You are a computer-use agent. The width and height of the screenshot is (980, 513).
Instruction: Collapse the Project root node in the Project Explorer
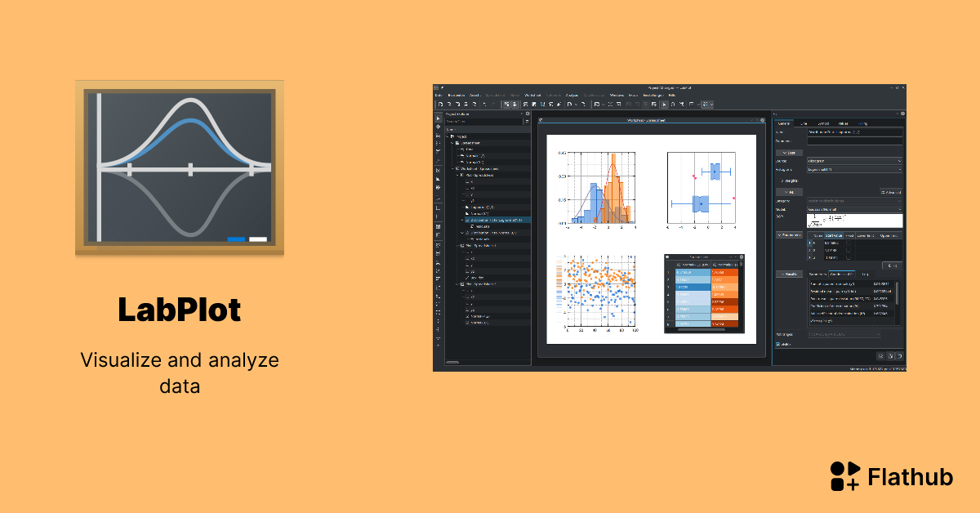click(x=448, y=136)
